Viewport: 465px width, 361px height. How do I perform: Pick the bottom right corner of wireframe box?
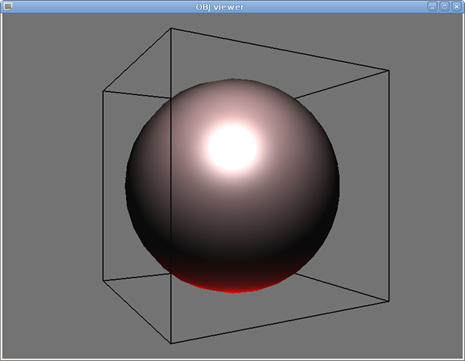tap(389, 301)
